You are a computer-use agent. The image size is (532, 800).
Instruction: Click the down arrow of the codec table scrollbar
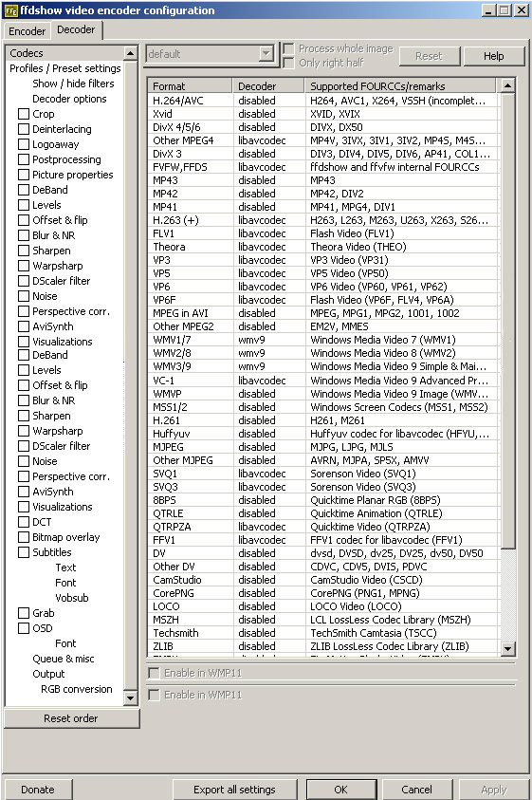pos(507,648)
